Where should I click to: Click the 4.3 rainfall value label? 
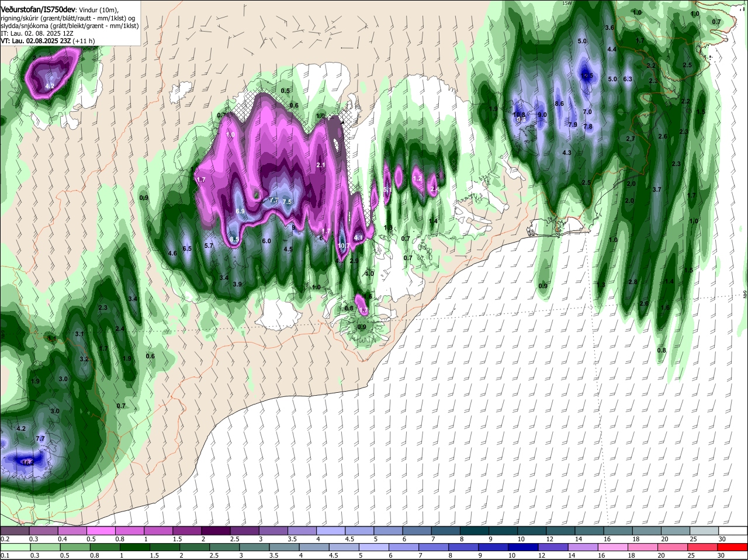coord(566,153)
